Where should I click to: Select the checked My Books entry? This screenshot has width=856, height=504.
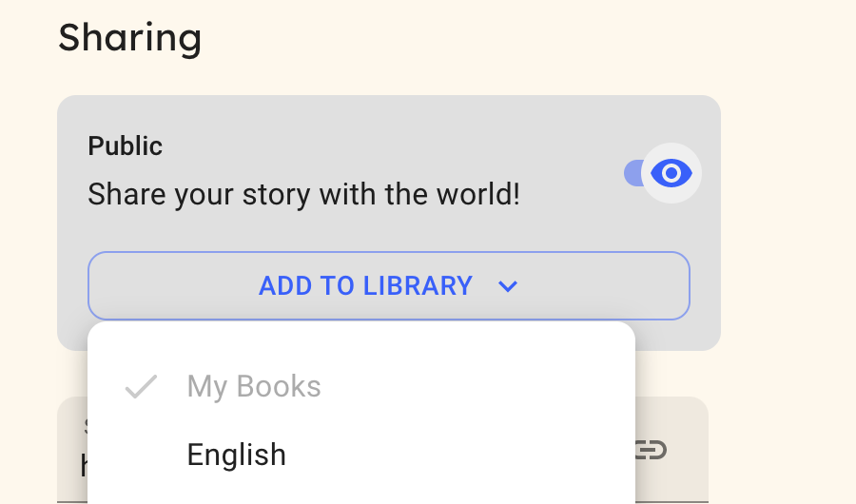(360, 387)
